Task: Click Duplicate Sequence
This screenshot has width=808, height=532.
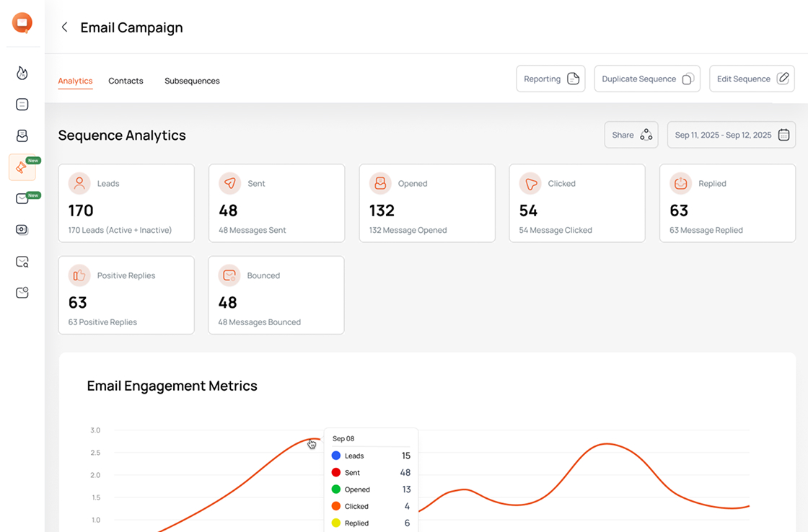Action: click(x=647, y=79)
